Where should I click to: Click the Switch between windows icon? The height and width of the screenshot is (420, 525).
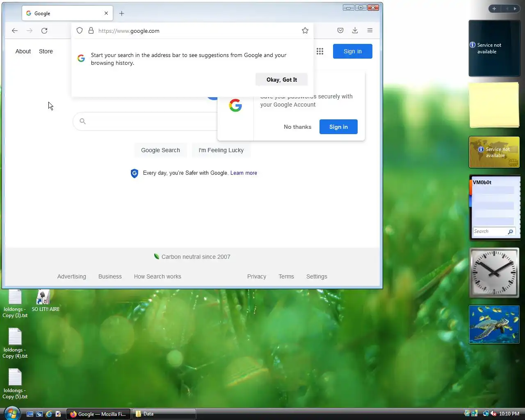(x=39, y=414)
